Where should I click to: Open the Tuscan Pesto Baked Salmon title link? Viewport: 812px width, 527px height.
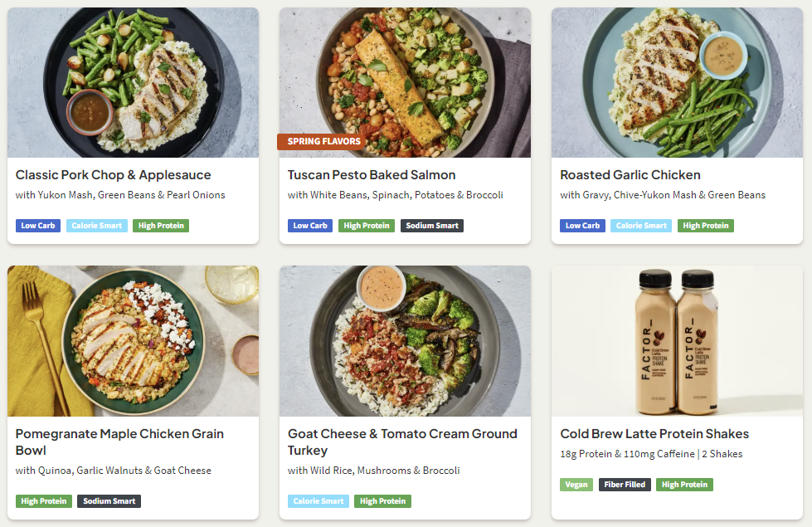pos(372,175)
